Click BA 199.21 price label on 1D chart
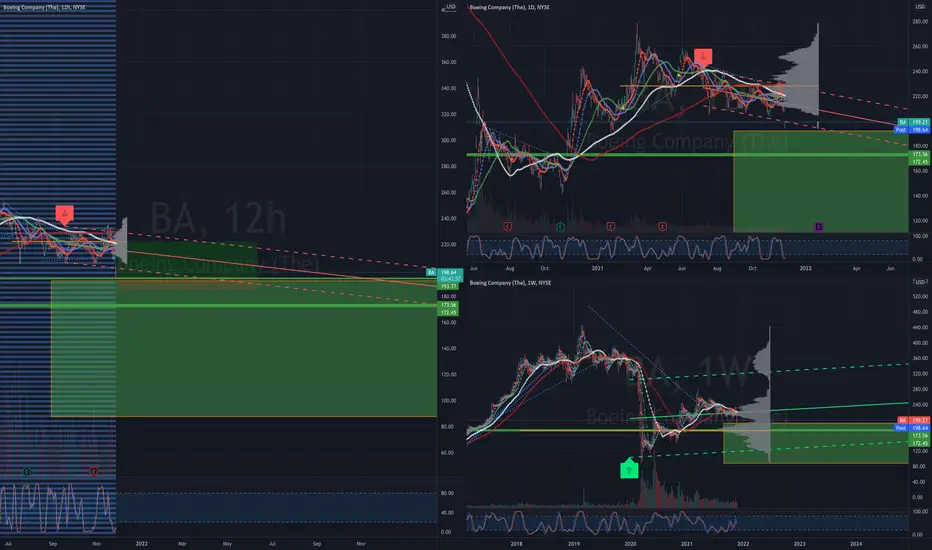932x550 pixels. (914, 122)
